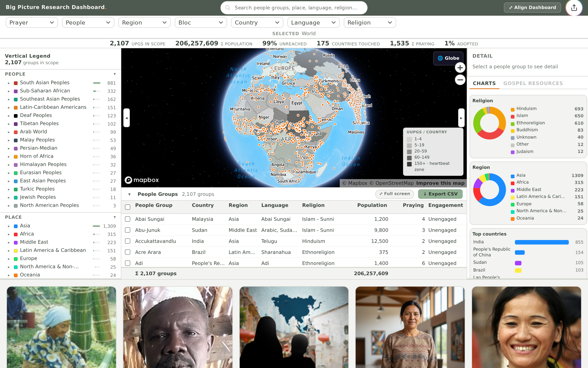
Task: Click Deaf Peoples black color swatch
Action: coord(16,116)
